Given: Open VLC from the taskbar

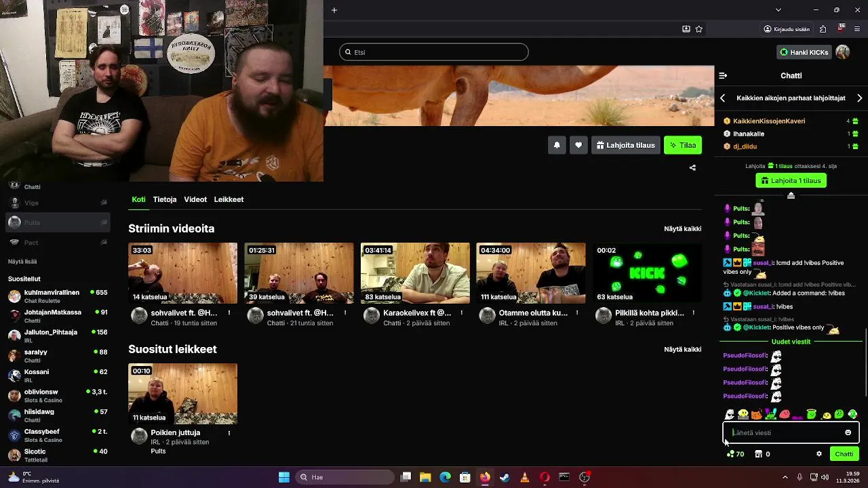Looking at the screenshot, I should tap(524, 477).
